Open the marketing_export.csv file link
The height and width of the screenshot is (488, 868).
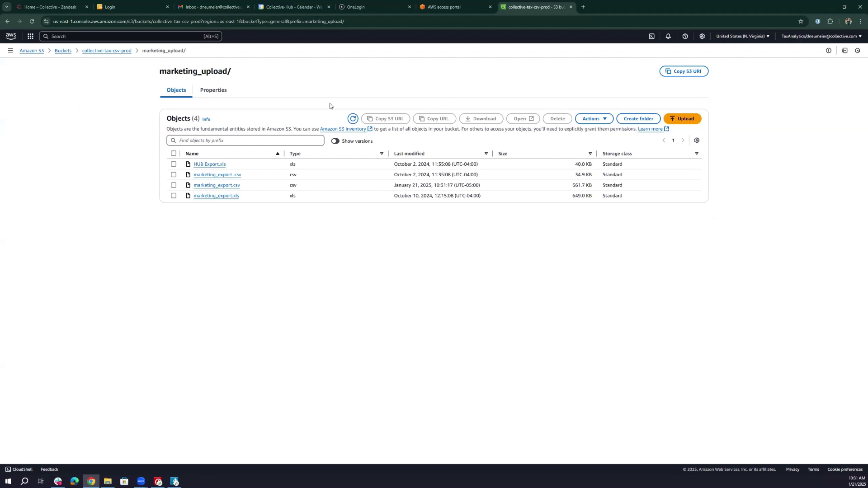(x=217, y=185)
